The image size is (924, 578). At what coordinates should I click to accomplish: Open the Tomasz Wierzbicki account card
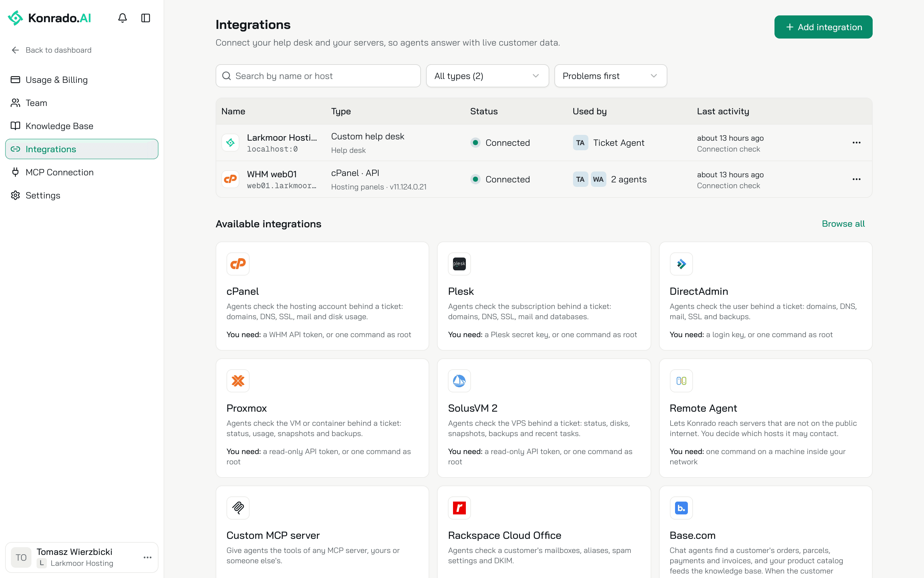click(x=82, y=557)
